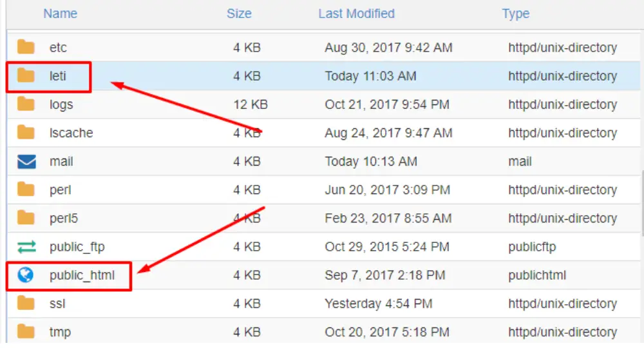This screenshot has height=348, width=644.
Task: Sort files by Size column header
Action: click(239, 14)
